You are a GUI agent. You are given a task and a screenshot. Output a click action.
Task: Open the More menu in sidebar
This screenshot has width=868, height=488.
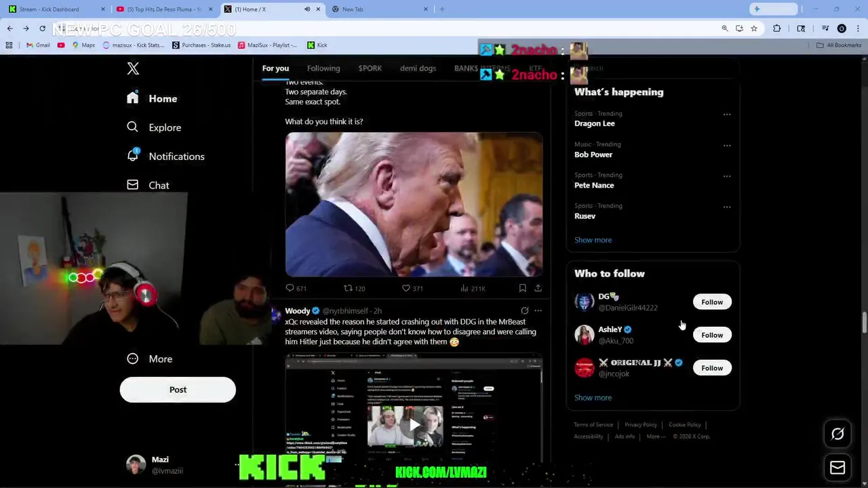[x=150, y=359]
